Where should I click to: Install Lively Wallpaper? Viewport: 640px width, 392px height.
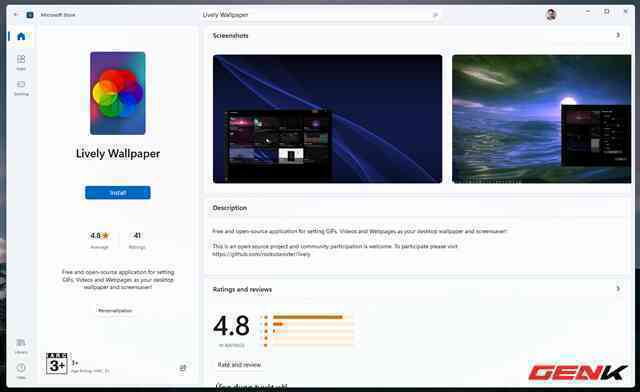[118, 193]
